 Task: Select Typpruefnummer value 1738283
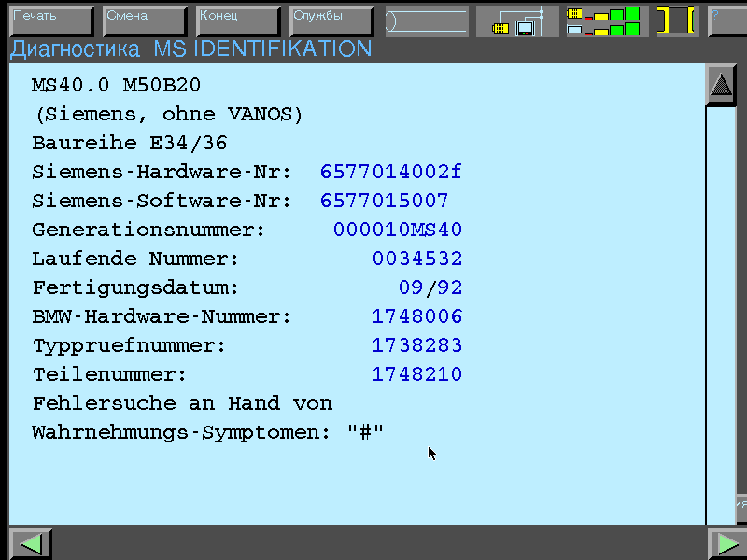(417, 345)
